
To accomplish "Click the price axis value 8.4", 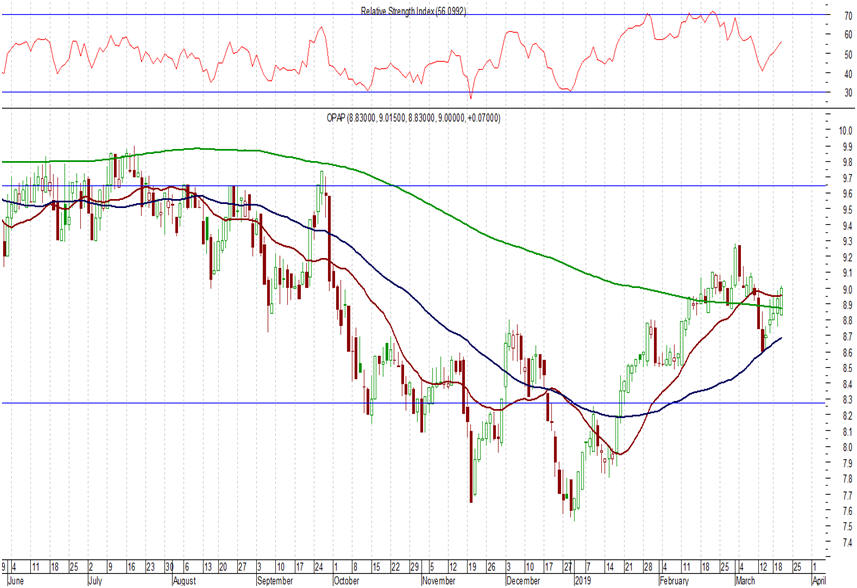I will coord(847,384).
